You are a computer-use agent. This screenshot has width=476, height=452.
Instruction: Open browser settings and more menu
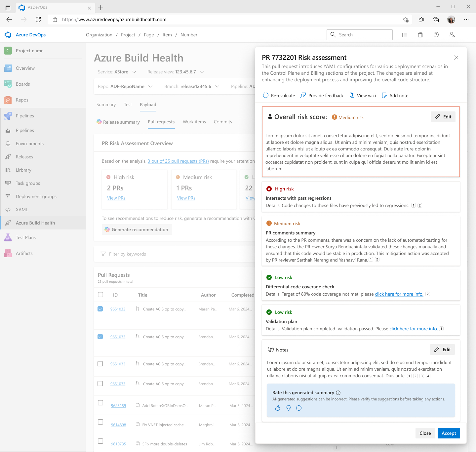click(x=466, y=20)
